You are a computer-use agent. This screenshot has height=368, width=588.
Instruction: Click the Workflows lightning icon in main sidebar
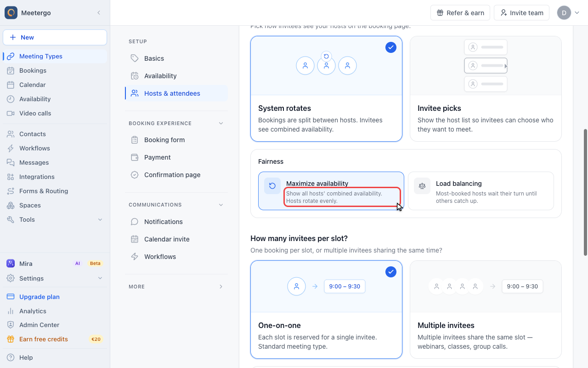click(x=11, y=148)
